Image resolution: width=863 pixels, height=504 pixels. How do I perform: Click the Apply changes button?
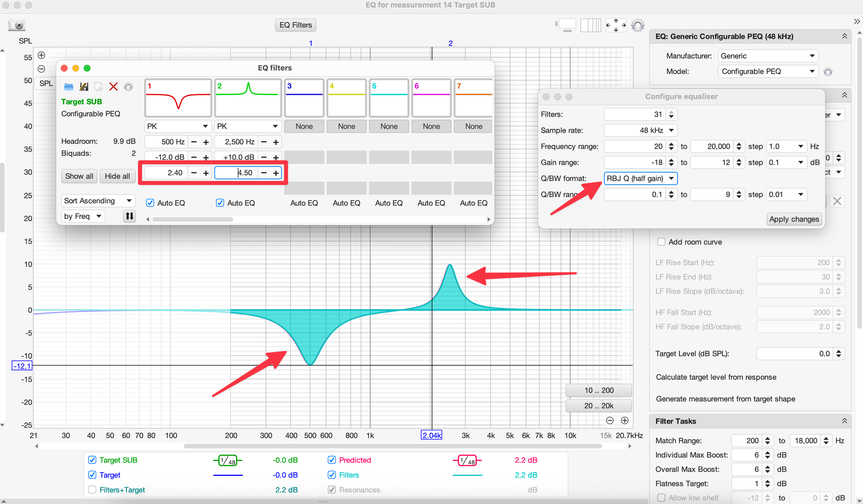click(794, 219)
